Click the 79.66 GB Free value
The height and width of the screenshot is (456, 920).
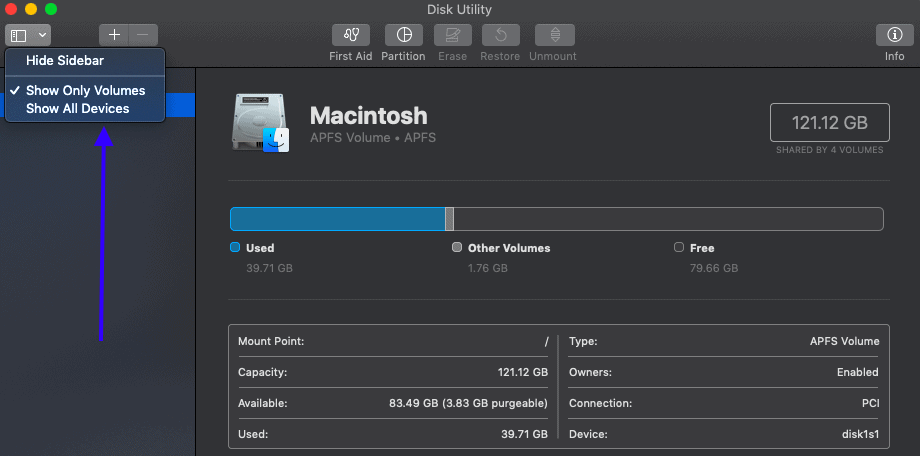tap(714, 268)
